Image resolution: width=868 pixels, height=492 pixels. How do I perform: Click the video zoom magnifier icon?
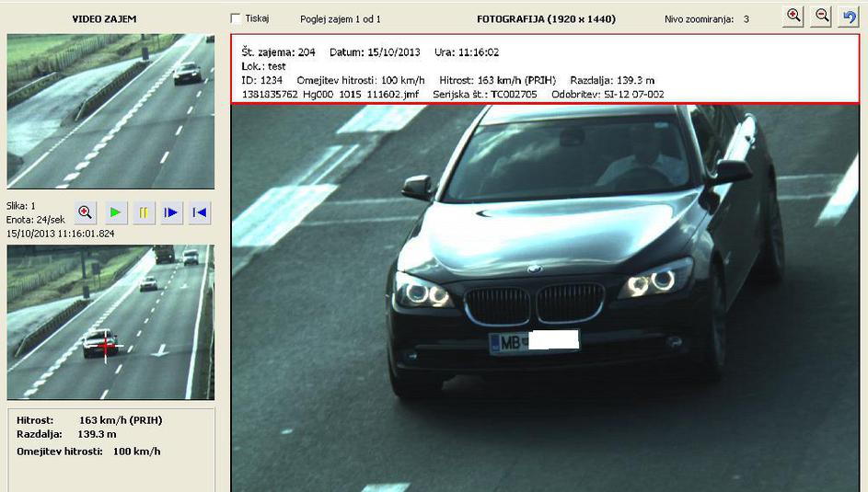pyautogui.click(x=86, y=212)
